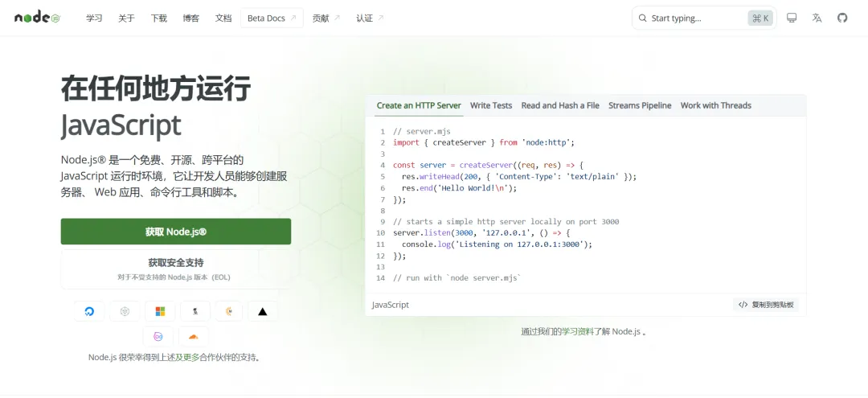Open the Beta Docs link

(x=272, y=18)
